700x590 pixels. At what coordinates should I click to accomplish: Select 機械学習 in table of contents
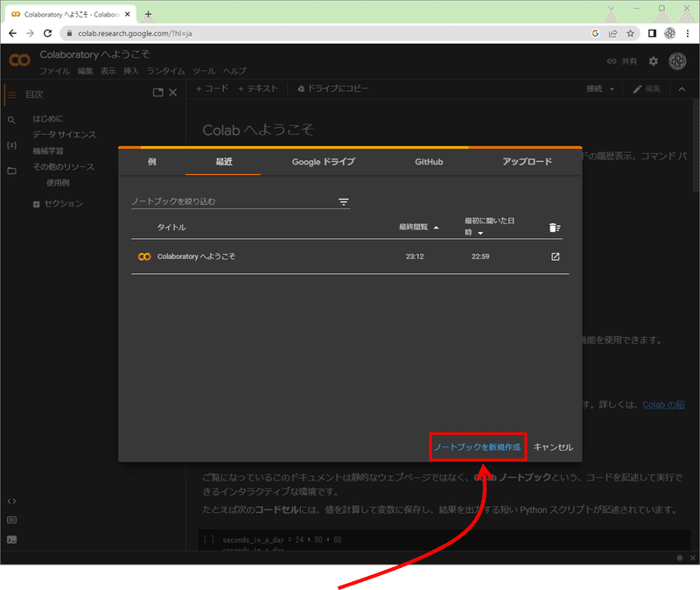48,151
